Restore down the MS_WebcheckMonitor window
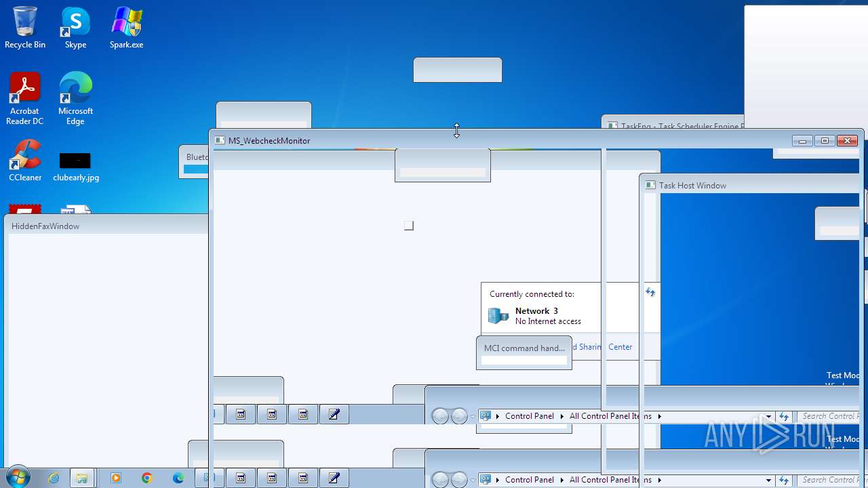The height and width of the screenshot is (488, 868). 825,141
